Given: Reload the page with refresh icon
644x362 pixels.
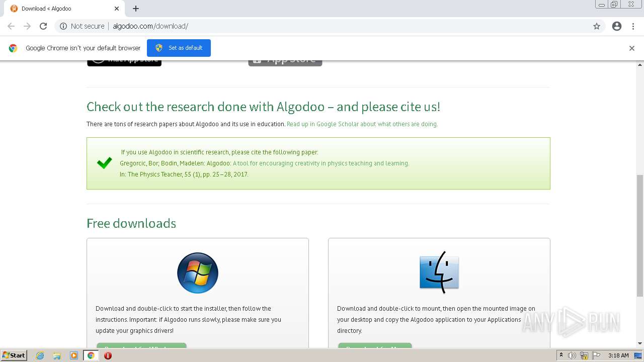Looking at the screenshot, I should tap(43, 26).
